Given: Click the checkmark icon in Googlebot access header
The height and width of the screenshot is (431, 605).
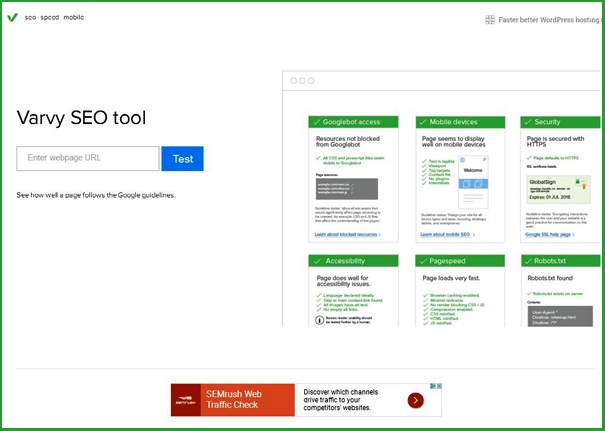Looking at the screenshot, I should coord(317,122).
